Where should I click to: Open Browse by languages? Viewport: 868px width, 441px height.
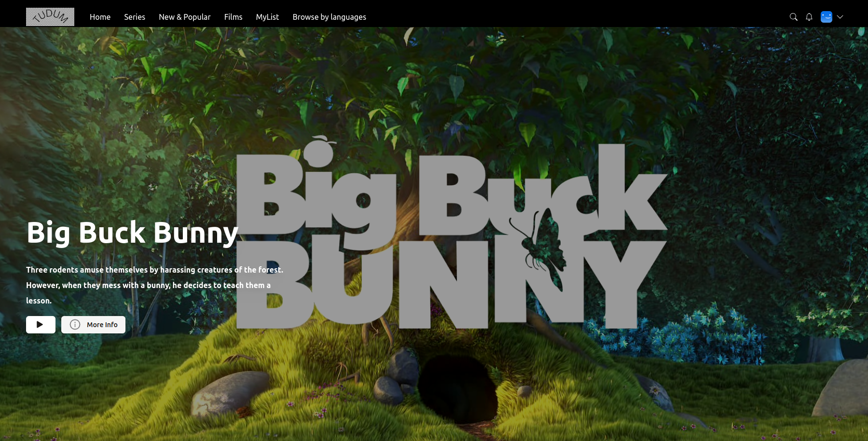pyautogui.click(x=329, y=17)
